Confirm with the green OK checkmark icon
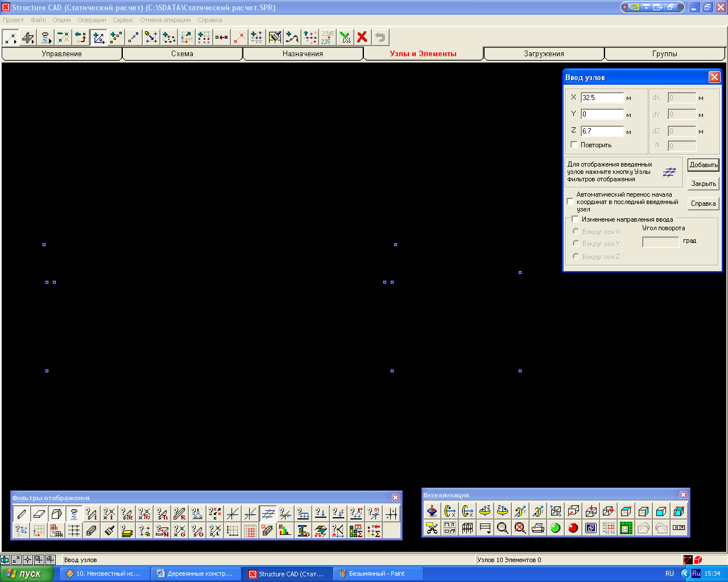The image size is (728, 582). coord(345,38)
